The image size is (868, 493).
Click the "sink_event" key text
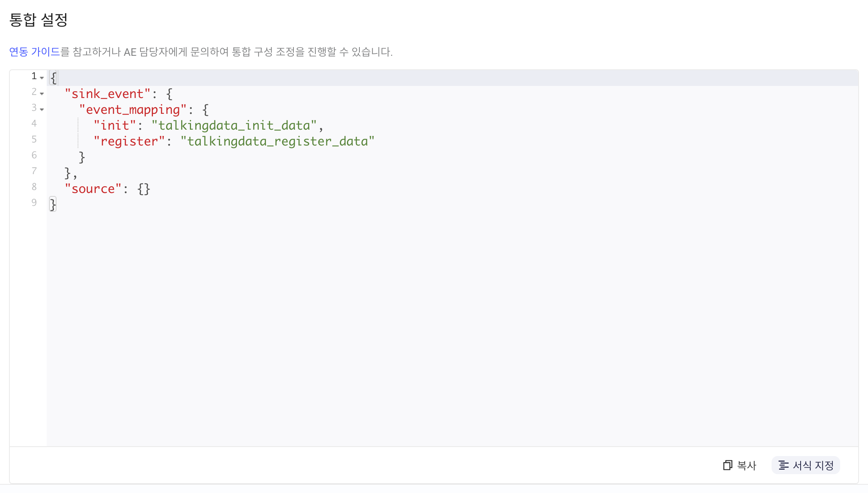tap(107, 94)
